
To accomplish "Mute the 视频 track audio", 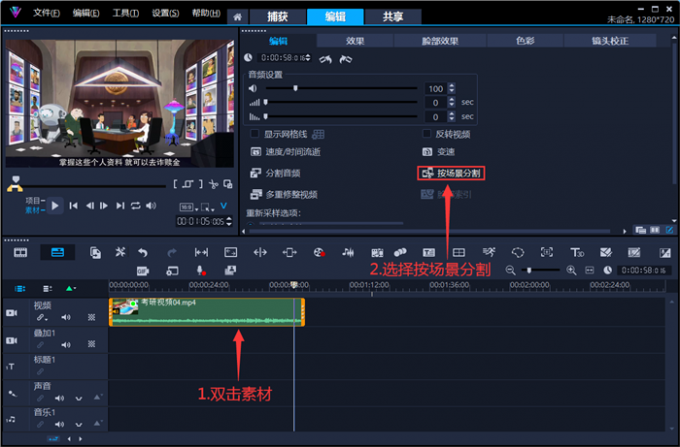I will point(66,317).
